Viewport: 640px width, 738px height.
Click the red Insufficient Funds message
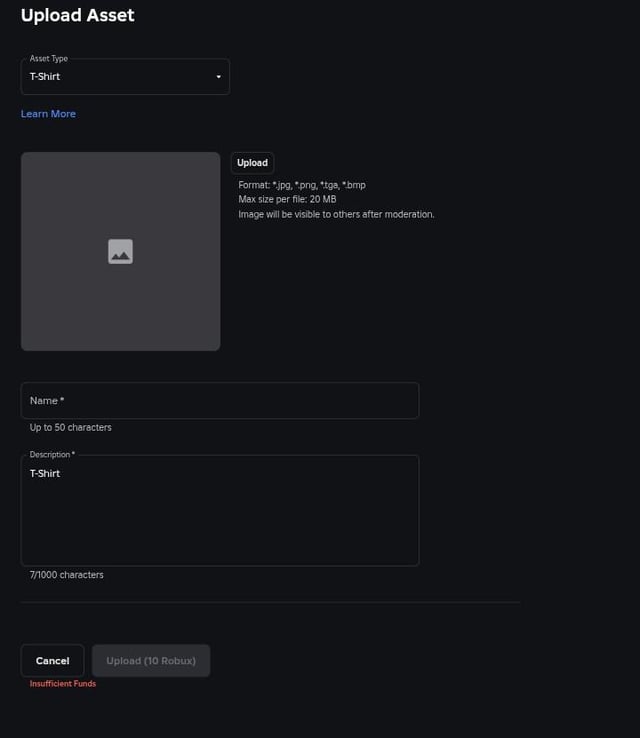(x=63, y=684)
